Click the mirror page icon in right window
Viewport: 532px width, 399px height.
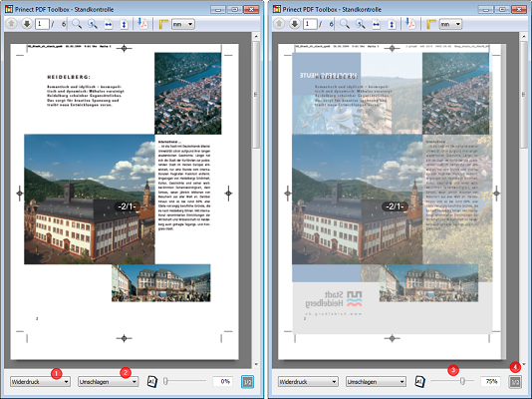(x=420, y=381)
